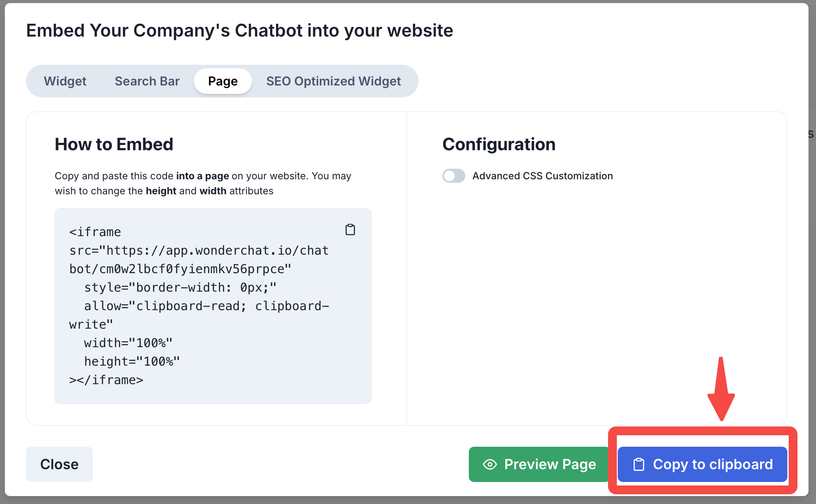Viewport: 816px width, 504px height.
Task: Click the eye icon on Preview Page
Action: pyautogui.click(x=490, y=464)
